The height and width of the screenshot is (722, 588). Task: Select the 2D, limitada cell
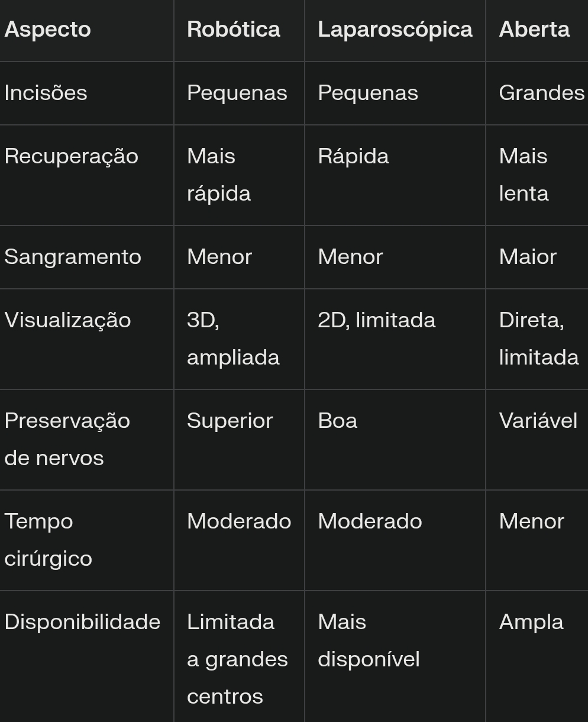tap(376, 320)
